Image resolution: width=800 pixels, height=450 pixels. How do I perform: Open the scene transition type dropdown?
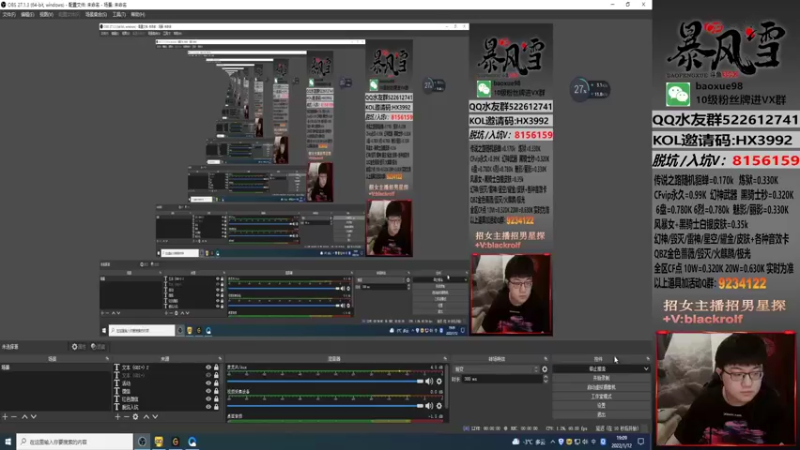[x=496, y=369]
